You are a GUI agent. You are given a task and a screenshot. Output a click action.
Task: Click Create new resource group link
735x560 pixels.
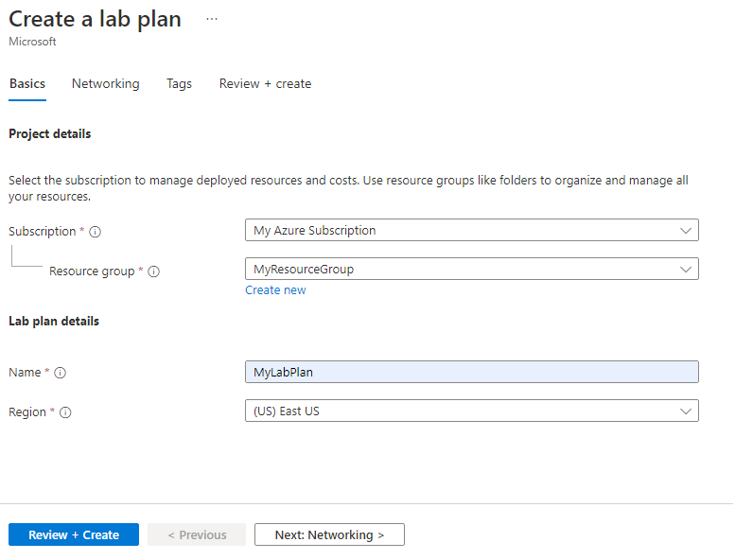[275, 290]
